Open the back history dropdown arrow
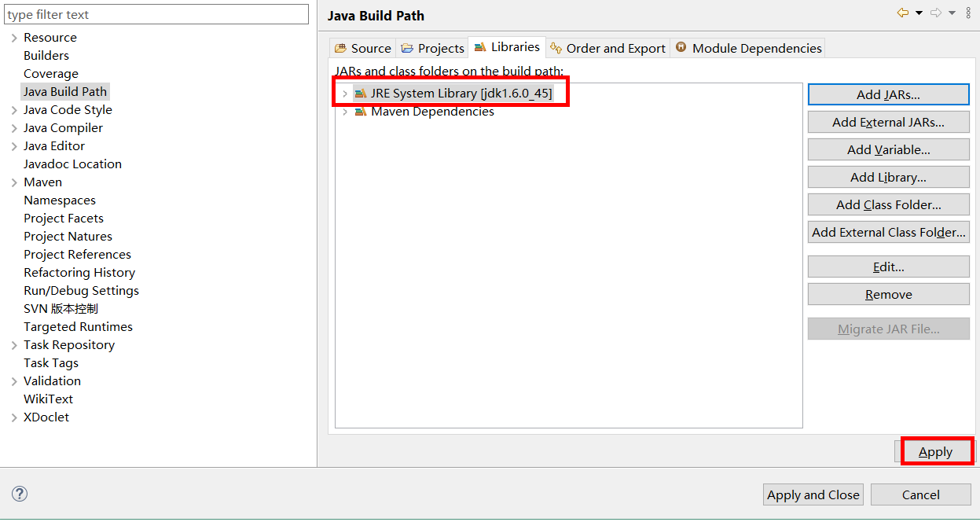The height and width of the screenshot is (522, 980). (919, 13)
